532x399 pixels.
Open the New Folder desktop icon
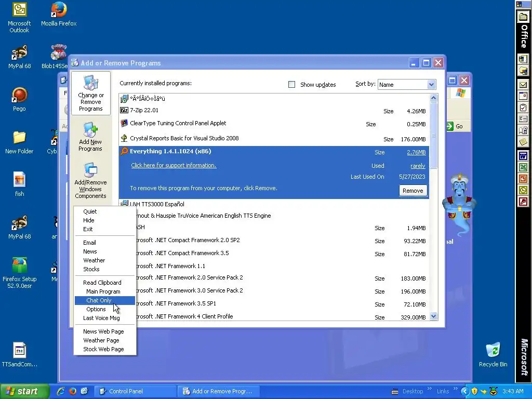[19, 142]
